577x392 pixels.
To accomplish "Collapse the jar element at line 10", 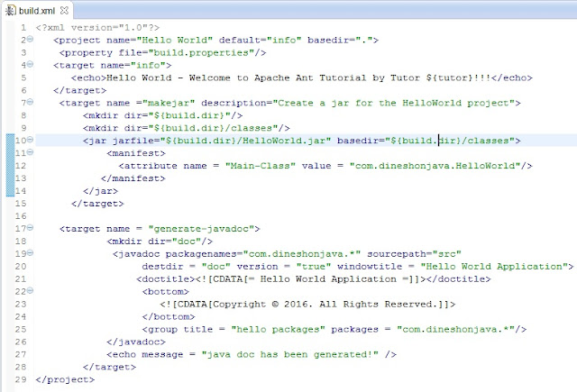I will coord(30,140).
